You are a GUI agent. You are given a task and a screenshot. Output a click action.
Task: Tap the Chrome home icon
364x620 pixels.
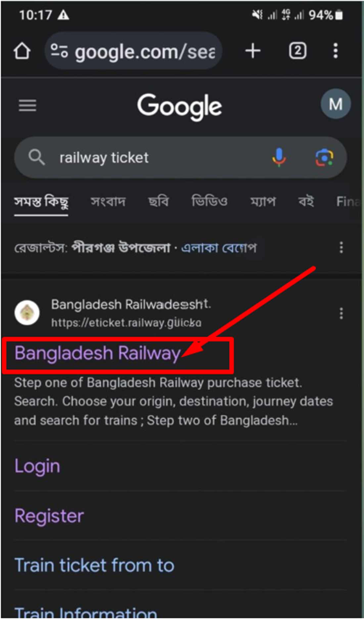(x=22, y=51)
